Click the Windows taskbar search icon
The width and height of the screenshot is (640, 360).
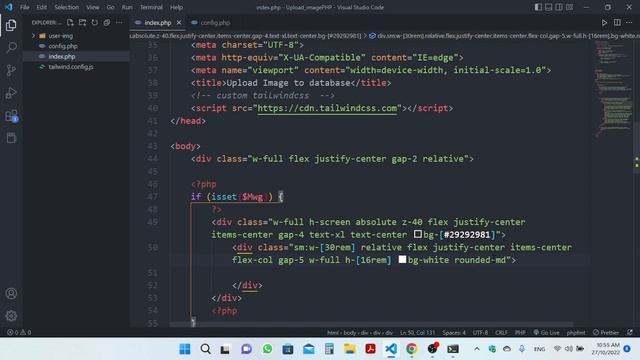coord(205,349)
